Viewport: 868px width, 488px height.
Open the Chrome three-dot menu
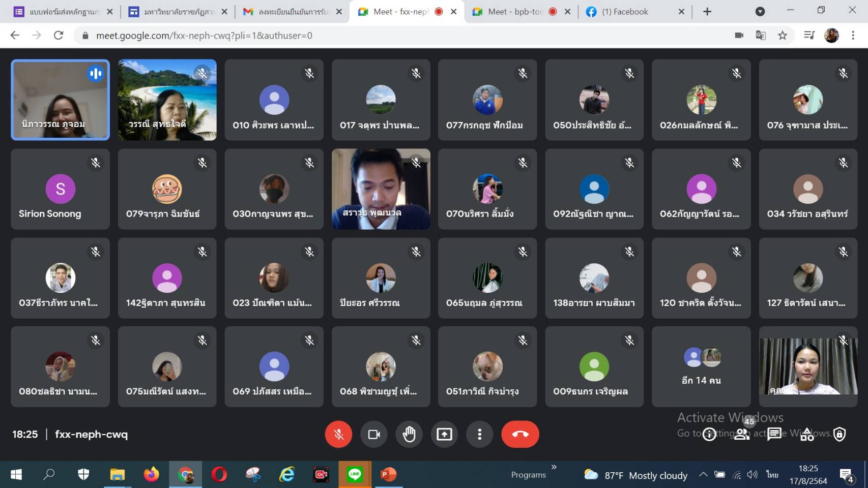pos(853,35)
